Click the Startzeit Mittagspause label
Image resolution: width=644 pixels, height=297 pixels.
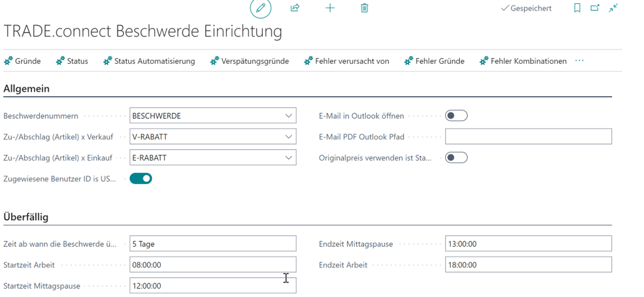tap(42, 286)
